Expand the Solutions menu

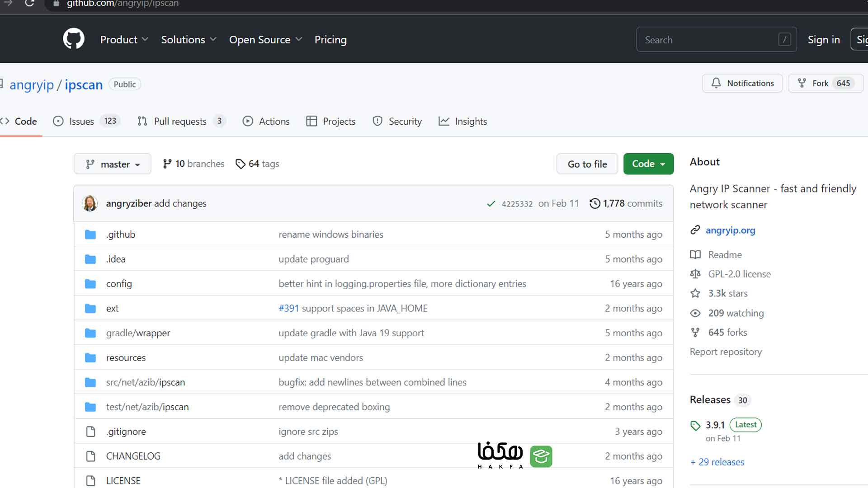click(x=189, y=40)
